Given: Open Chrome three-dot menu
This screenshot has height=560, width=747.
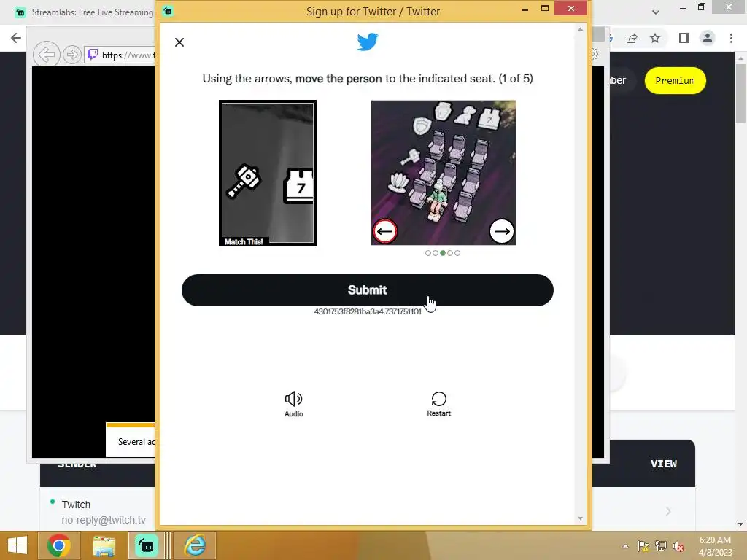Looking at the screenshot, I should pyautogui.click(x=731, y=38).
